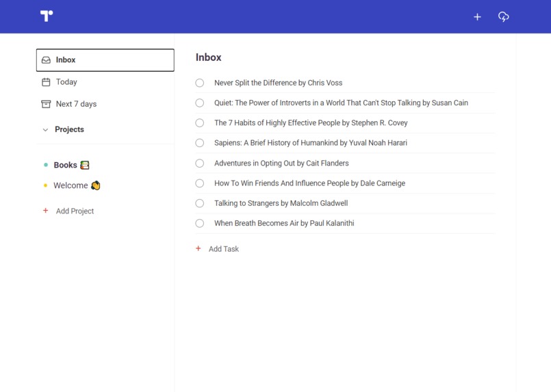Image resolution: width=551 pixels, height=392 pixels.
Task: Mark Talking to Strangers as complete
Action: point(200,203)
